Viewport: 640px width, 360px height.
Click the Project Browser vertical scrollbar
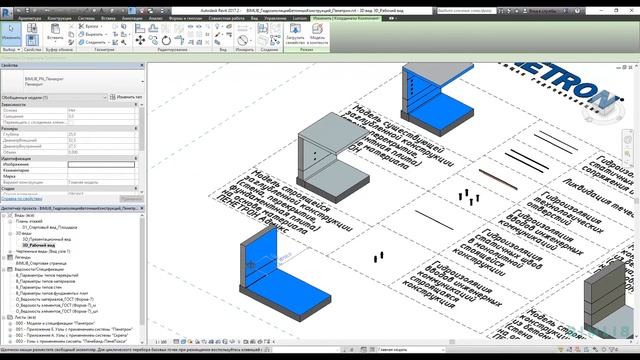tap(142, 269)
